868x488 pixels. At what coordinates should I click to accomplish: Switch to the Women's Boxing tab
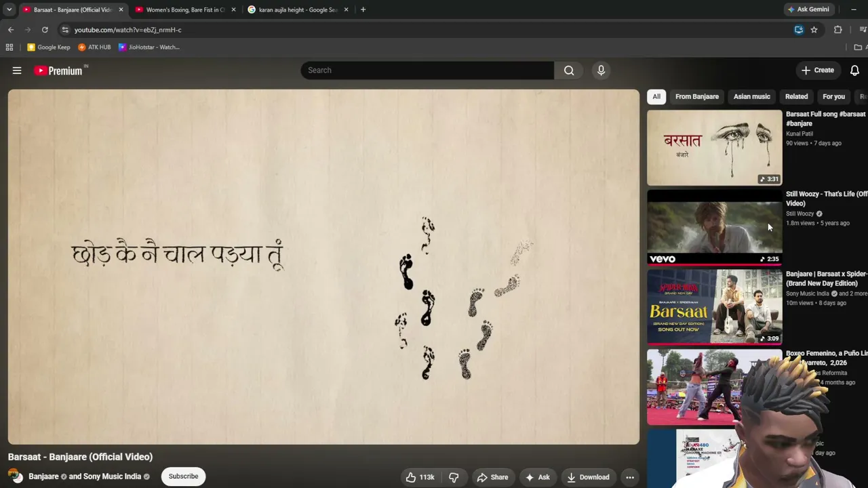[x=185, y=9]
